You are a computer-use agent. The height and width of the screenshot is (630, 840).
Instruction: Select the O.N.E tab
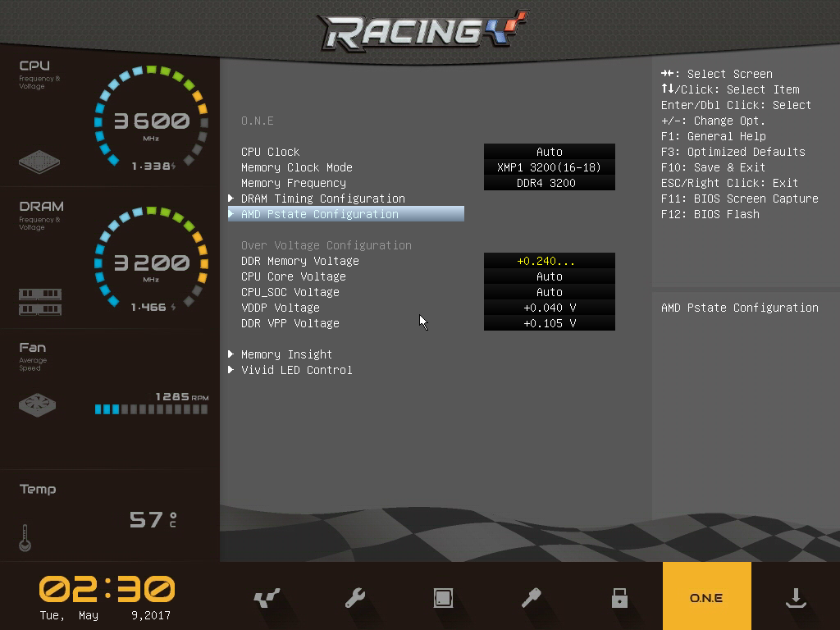pyautogui.click(x=706, y=597)
